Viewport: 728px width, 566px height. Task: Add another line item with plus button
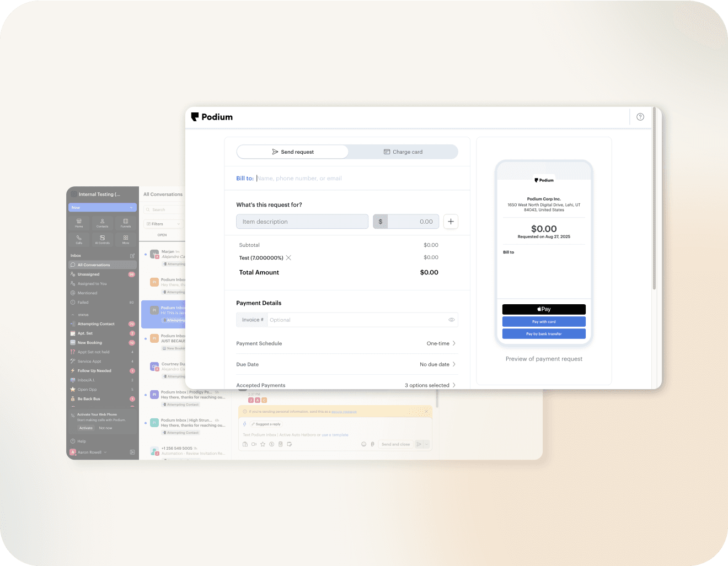coord(451,222)
